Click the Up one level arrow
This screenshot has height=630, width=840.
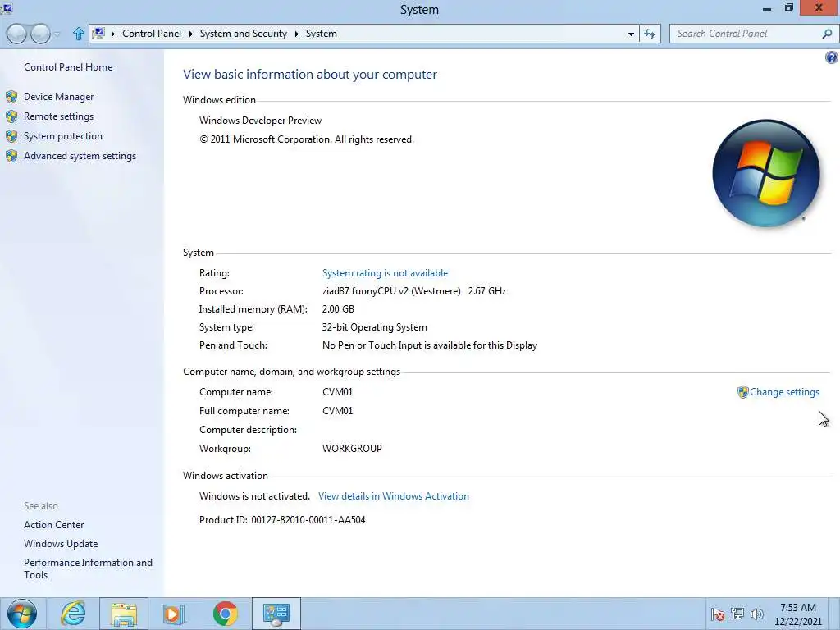(x=78, y=34)
